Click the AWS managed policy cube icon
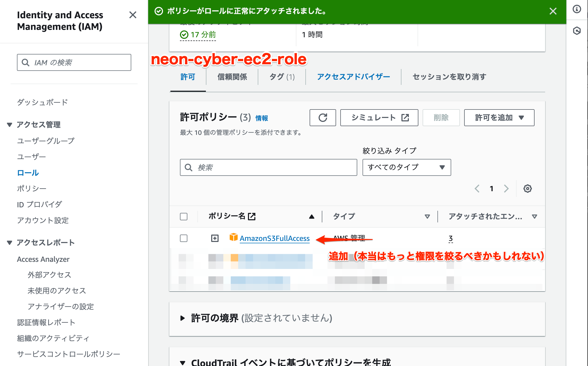 pyautogui.click(x=233, y=237)
